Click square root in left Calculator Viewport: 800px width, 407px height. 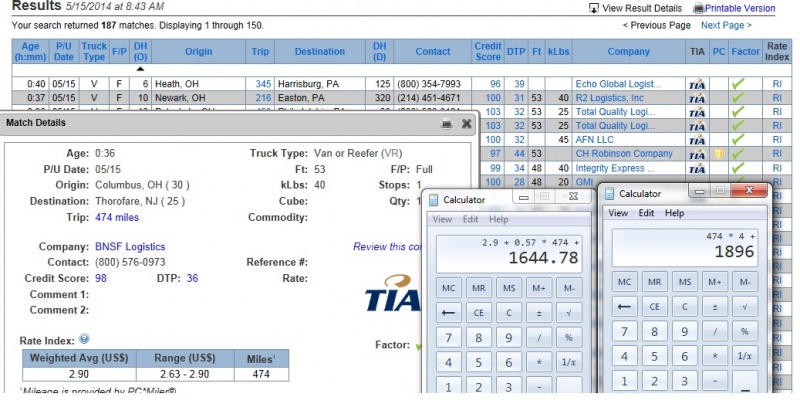[x=569, y=313]
